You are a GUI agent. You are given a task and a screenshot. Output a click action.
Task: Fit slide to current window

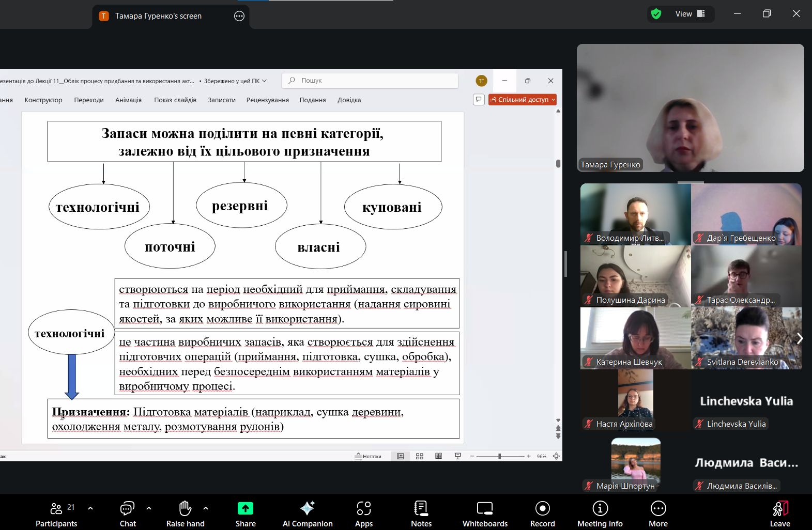(556, 456)
